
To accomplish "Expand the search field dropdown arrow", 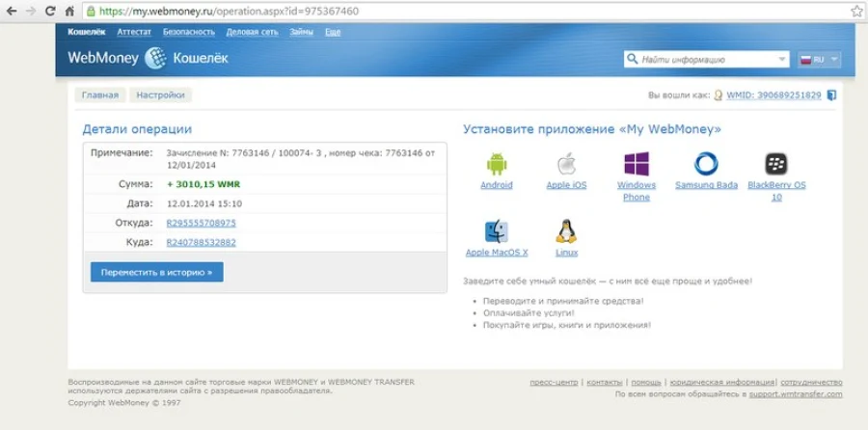I will point(781,59).
